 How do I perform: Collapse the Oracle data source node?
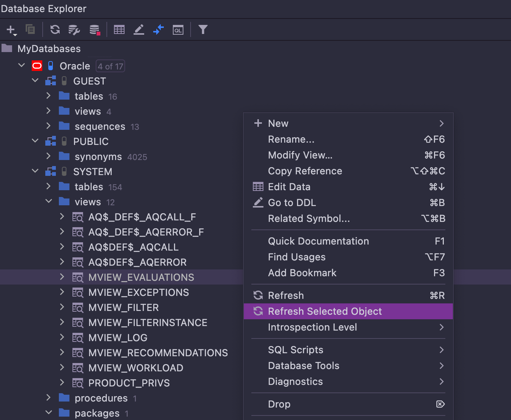(22, 66)
